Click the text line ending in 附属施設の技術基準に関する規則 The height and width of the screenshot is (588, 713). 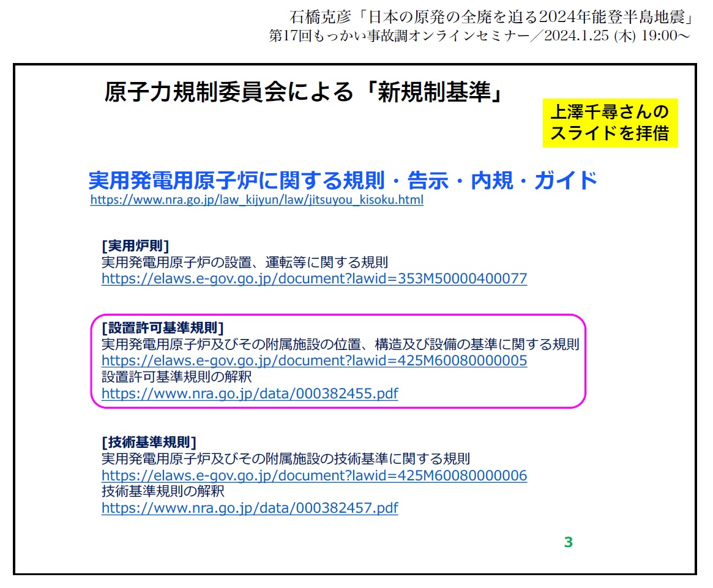[x=285, y=459]
